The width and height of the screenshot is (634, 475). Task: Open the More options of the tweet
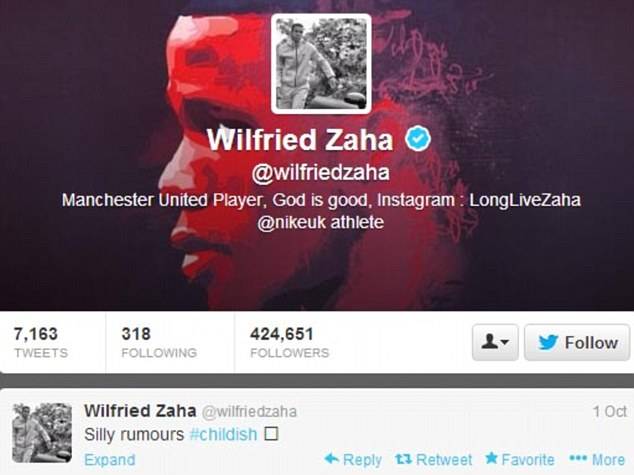click(x=597, y=459)
